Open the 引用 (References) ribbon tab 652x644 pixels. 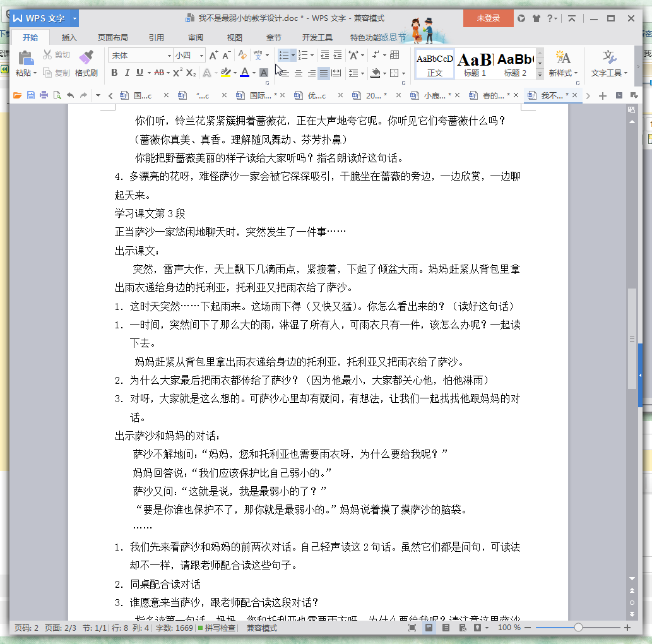pos(157,37)
